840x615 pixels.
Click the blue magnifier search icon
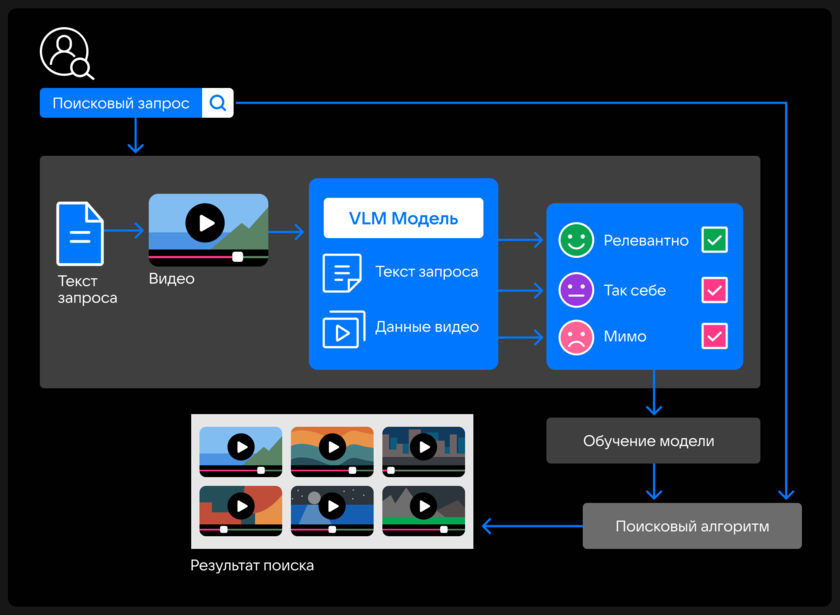218,103
